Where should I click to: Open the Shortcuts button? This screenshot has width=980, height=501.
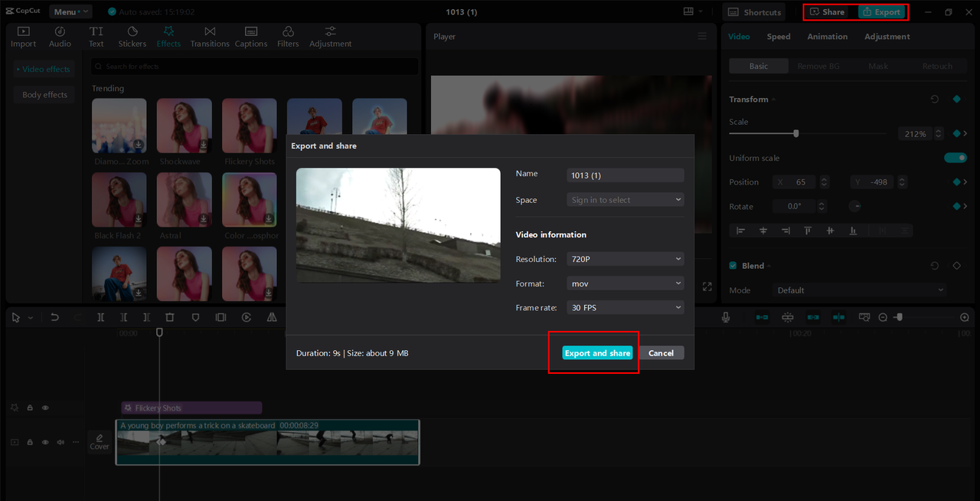[x=755, y=12]
